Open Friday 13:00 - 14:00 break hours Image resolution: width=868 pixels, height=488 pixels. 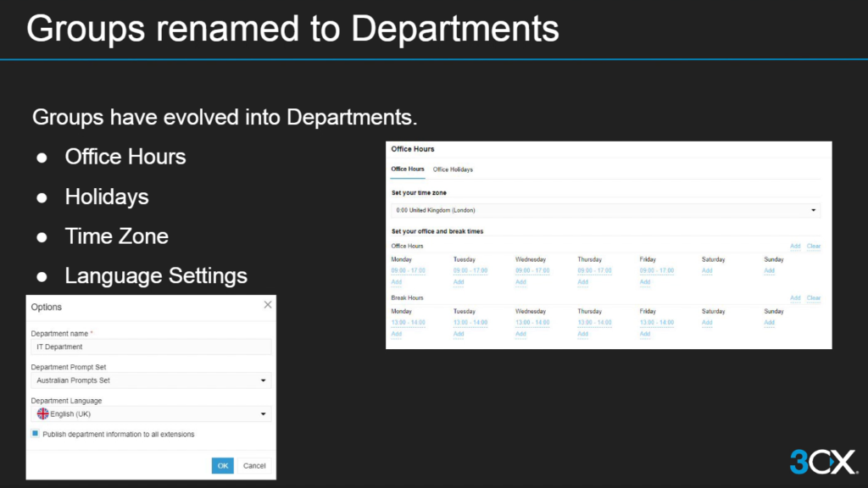(x=656, y=323)
